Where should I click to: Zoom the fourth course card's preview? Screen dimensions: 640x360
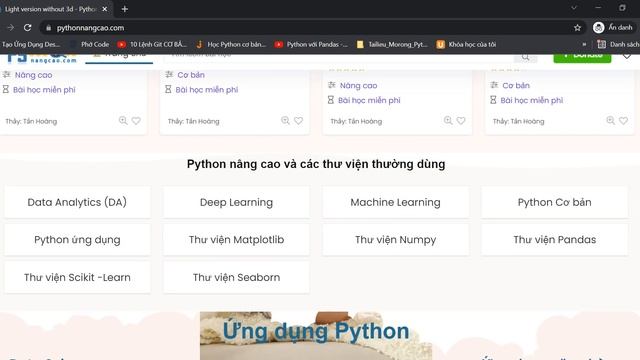point(610,120)
